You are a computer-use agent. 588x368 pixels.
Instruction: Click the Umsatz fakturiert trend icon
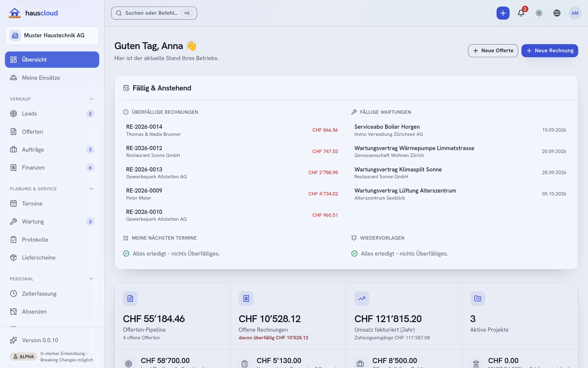tap(362, 298)
